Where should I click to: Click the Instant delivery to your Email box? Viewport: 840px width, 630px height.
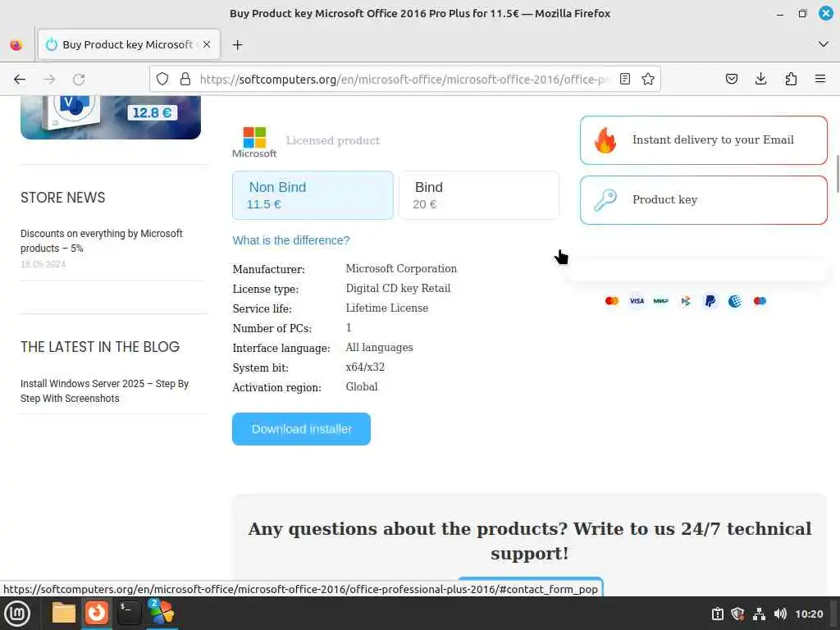(x=703, y=140)
